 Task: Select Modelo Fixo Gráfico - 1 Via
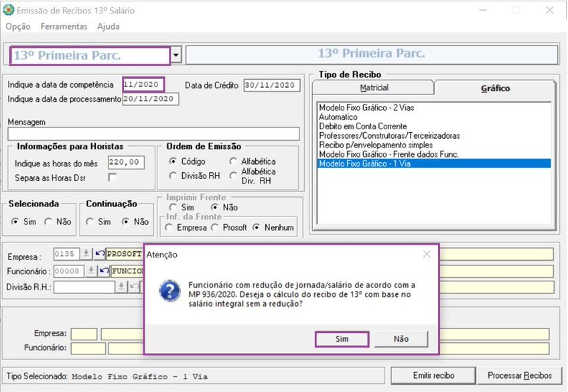pyautogui.click(x=434, y=164)
